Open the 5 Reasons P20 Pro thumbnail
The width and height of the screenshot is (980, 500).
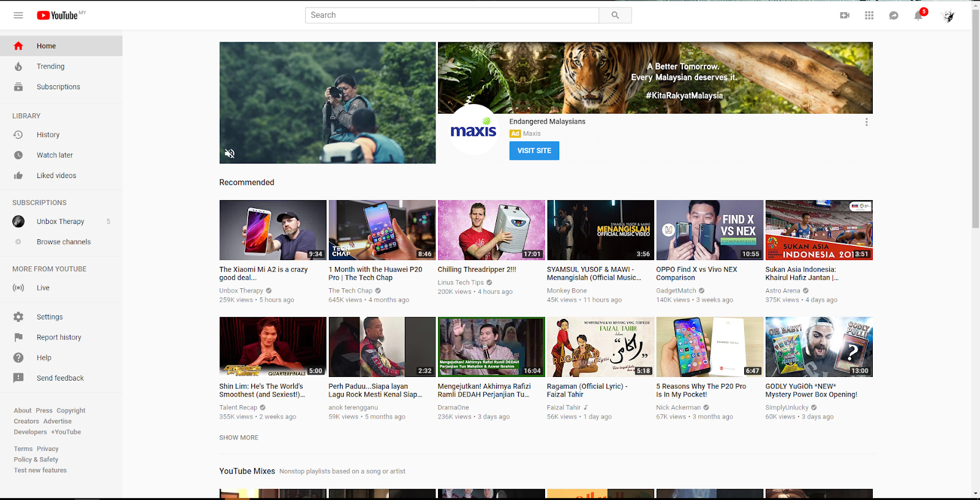710,347
